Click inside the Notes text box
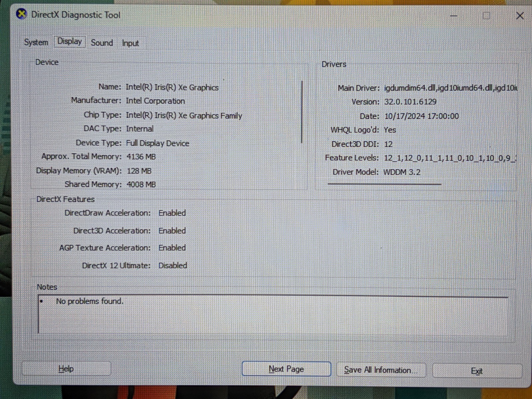Screen dimensions: 532x399 point(273,315)
